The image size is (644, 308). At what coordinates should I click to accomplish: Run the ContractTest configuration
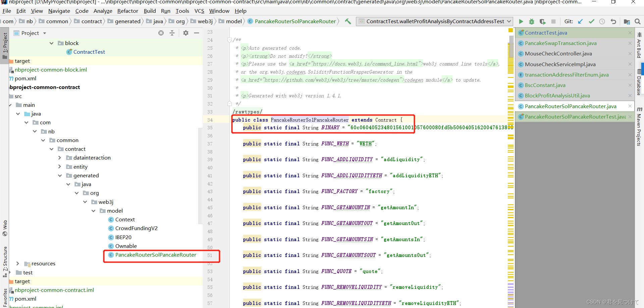point(521,21)
